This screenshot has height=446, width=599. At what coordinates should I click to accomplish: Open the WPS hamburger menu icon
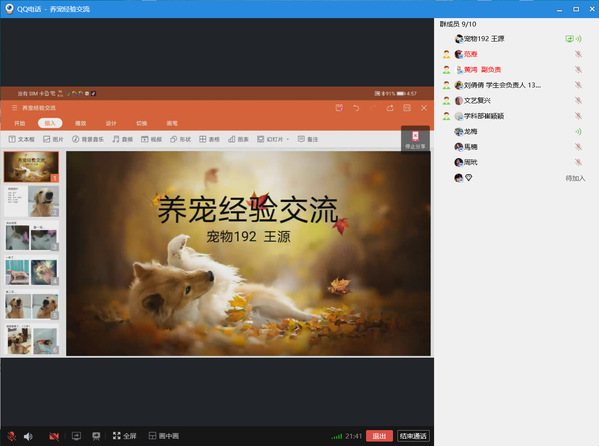pos(15,108)
